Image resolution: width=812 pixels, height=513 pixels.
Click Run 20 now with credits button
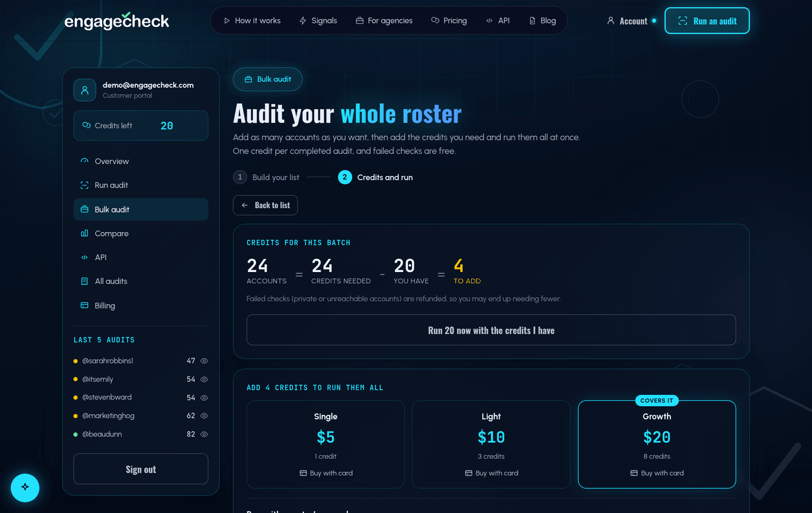point(491,330)
